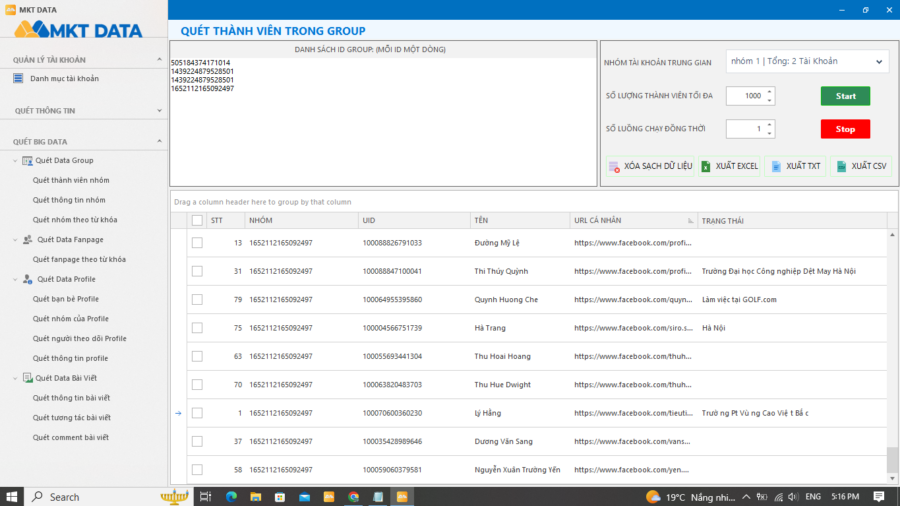Open Quét thông tin nhóm in sidebar
The height and width of the screenshot is (506, 900).
click(x=68, y=200)
